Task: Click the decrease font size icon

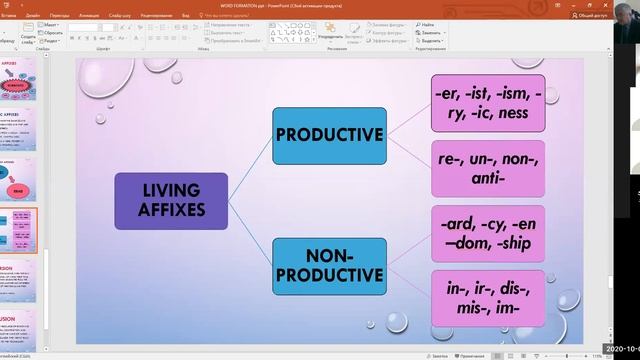Action: pos(130,27)
